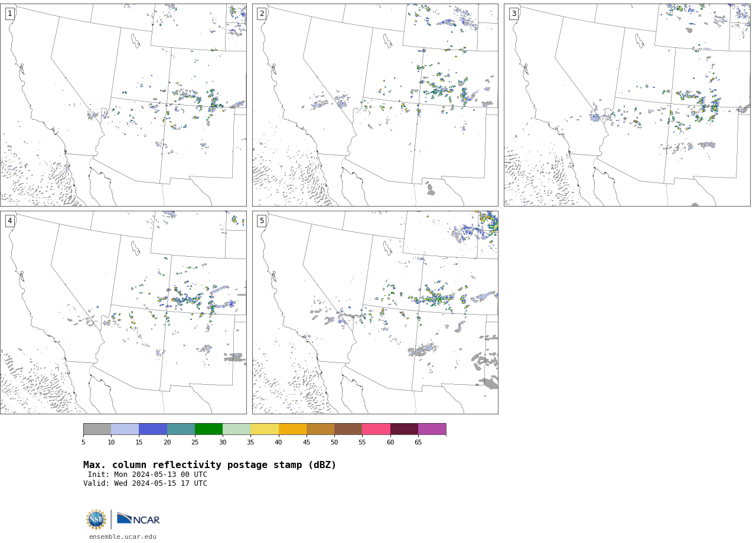Click the NSF logo icon
Screen dimensions: 756x543
[96, 519]
